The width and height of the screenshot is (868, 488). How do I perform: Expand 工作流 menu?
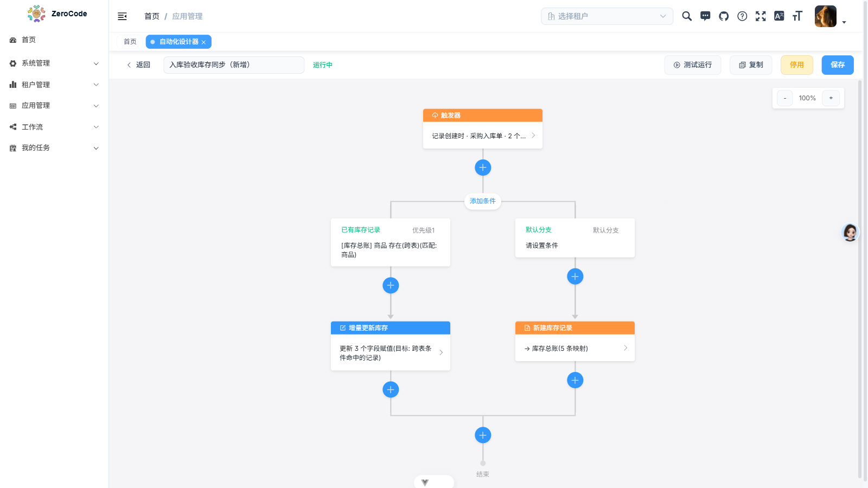[54, 127]
